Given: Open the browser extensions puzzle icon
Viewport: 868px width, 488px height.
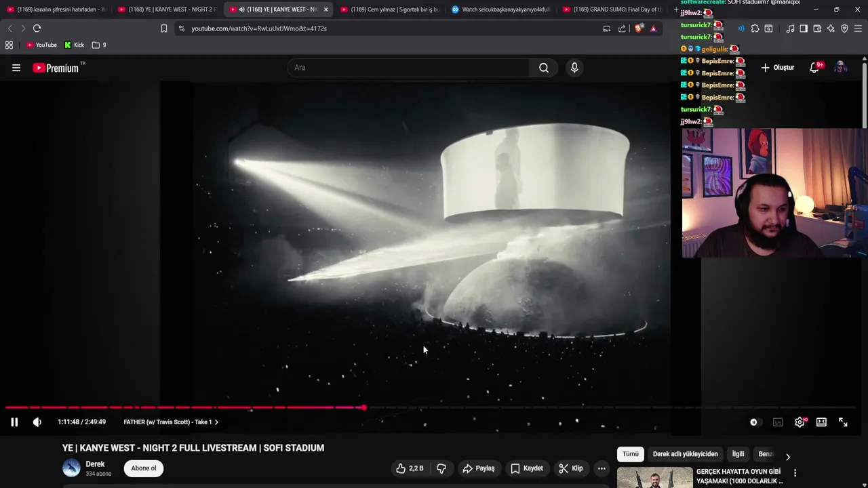Looking at the screenshot, I should tap(755, 28).
